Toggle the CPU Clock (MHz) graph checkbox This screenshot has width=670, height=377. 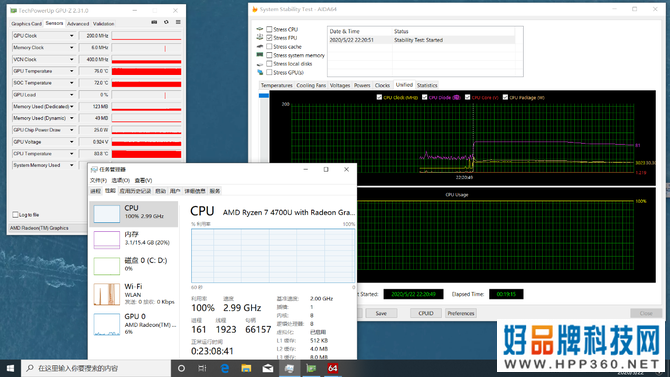(379, 97)
